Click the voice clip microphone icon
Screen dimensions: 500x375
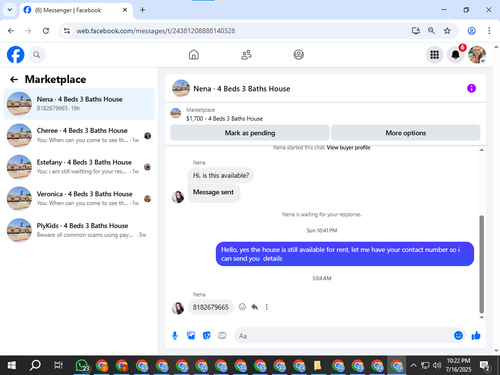coord(175,336)
